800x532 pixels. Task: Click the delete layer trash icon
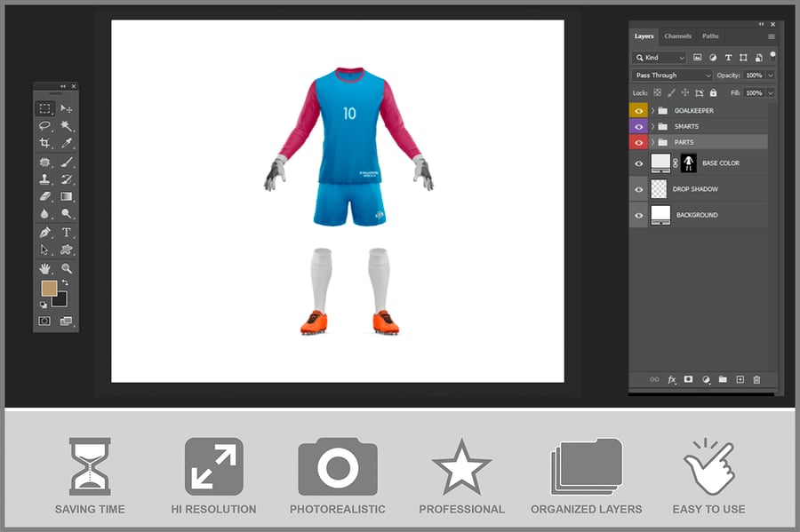[x=756, y=379]
